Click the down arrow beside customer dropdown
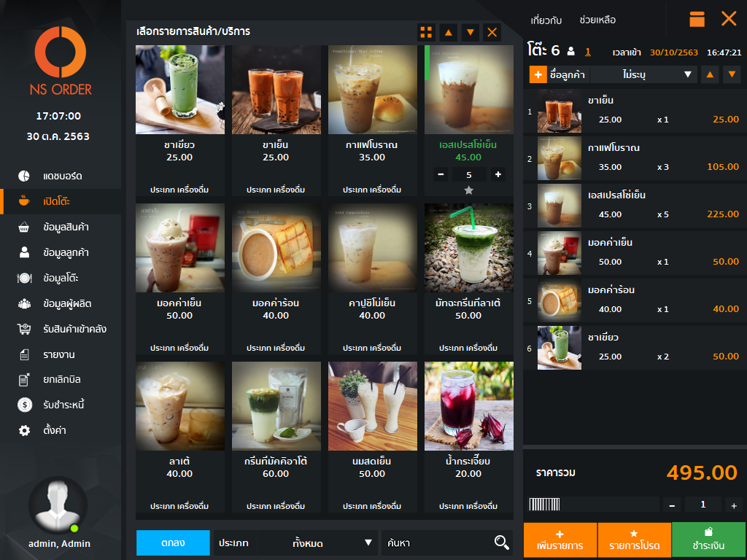 pos(732,75)
